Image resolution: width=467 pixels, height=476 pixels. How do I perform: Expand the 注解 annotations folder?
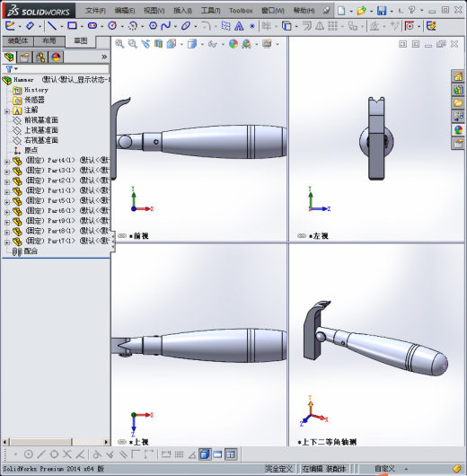[6, 111]
